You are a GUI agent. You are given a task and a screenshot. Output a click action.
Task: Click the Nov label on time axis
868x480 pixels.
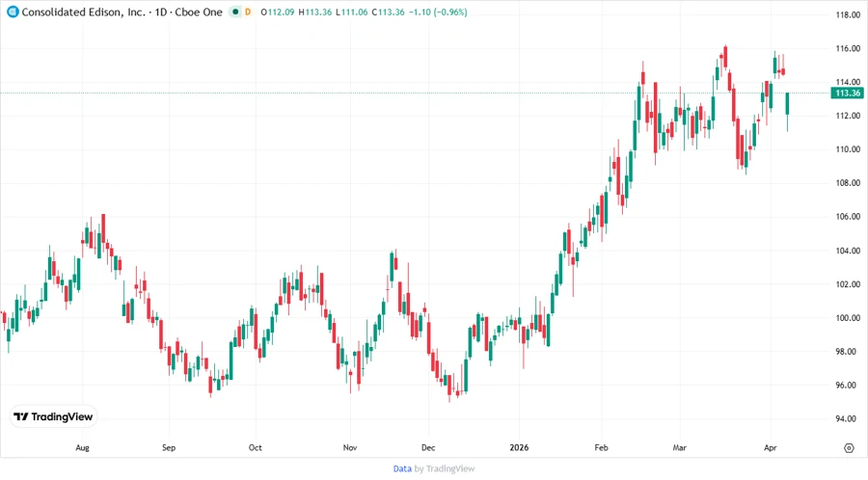click(x=350, y=448)
